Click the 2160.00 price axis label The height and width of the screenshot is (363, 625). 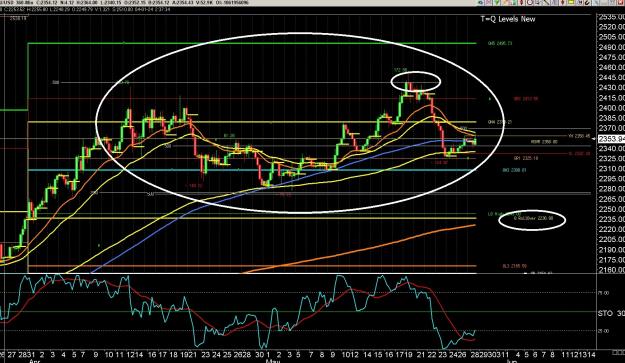click(x=611, y=270)
